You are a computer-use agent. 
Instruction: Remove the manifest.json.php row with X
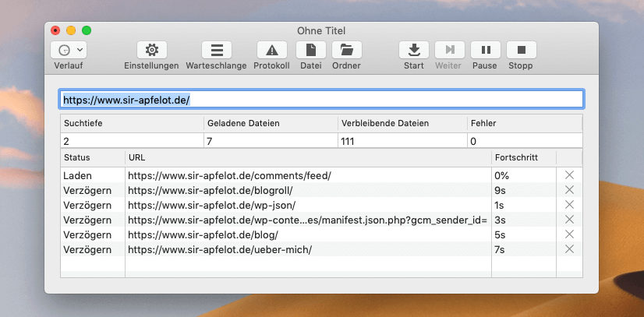click(x=569, y=220)
